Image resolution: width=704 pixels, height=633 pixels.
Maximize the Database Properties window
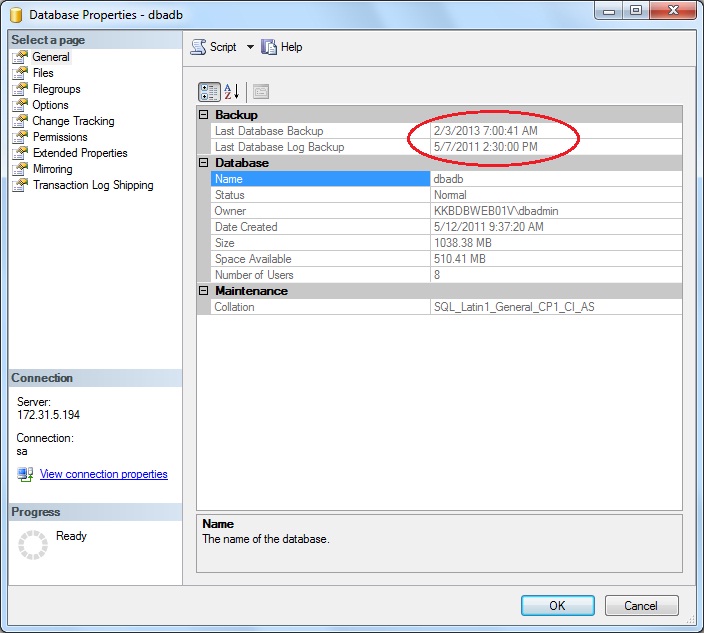(x=636, y=10)
